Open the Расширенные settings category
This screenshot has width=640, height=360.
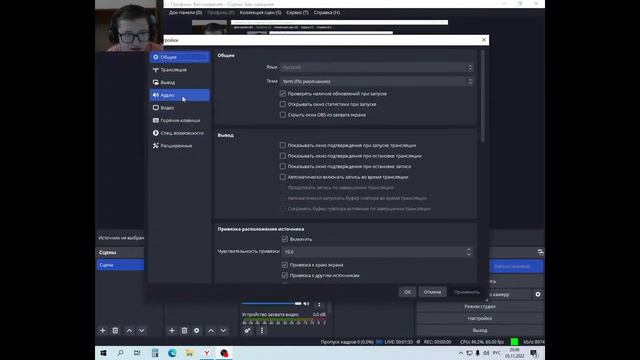[x=180, y=146]
